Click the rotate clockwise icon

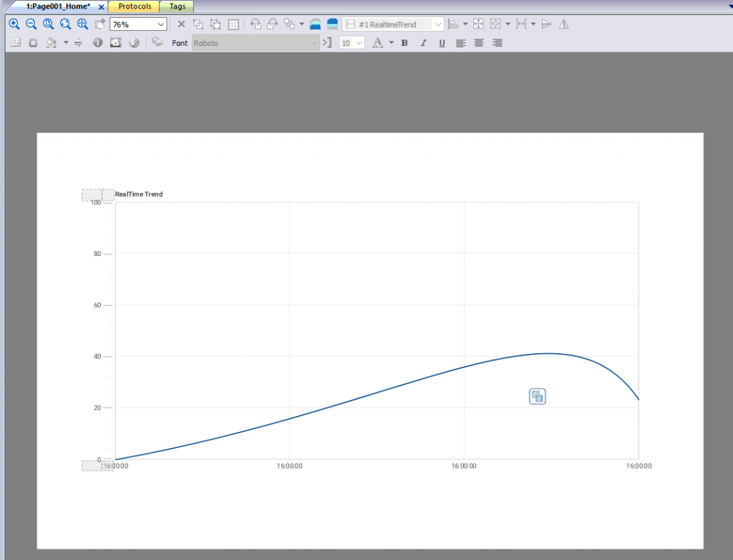[273, 24]
